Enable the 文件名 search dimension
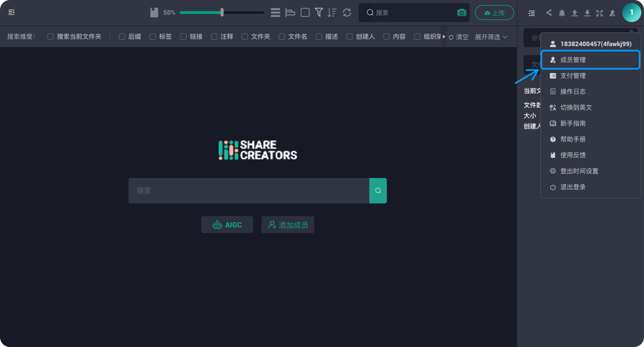Image resolution: width=644 pixels, height=347 pixels. point(282,37)
